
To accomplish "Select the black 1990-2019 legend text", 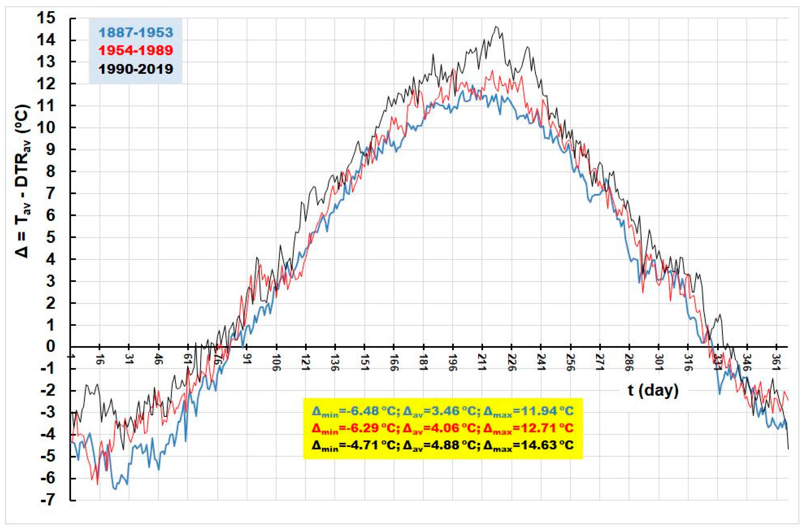I will coord(136,69).
